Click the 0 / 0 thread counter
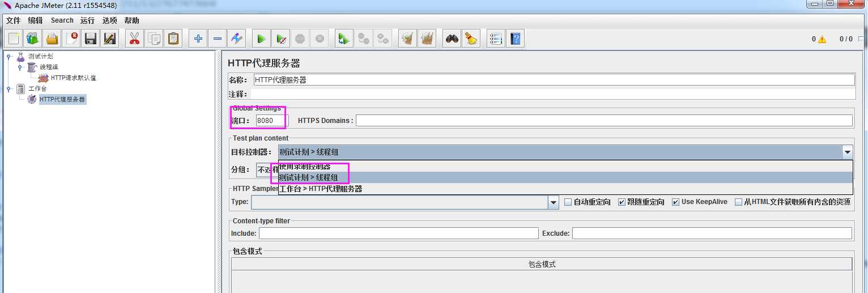Viewport: 868px width, 293px height. pos(846,39)
